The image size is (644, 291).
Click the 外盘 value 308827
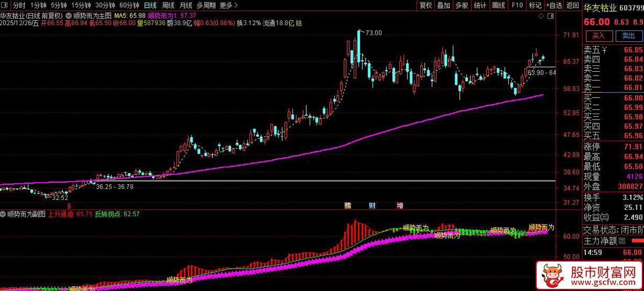point(630,186)
